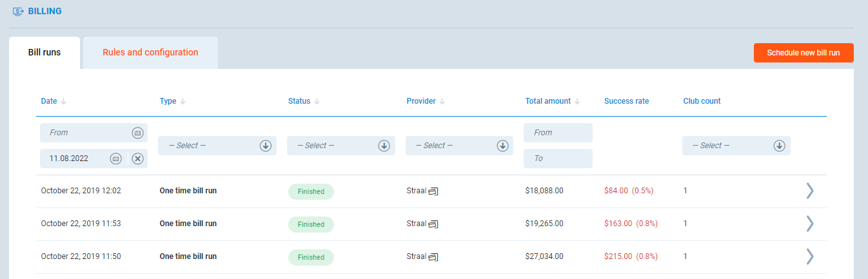Sort by Status column arrow
This screenshot has height=279, width=868.
[317, 101]
